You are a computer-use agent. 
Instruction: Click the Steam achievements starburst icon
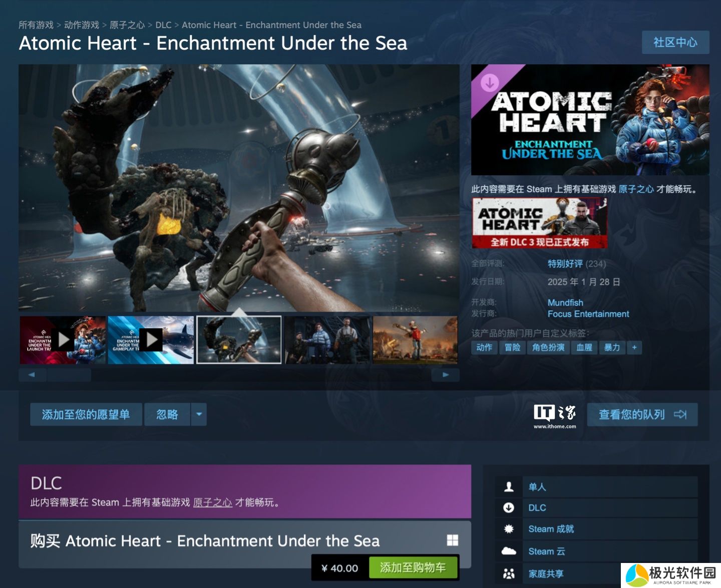pyautogui.click(x=509, y=529)
